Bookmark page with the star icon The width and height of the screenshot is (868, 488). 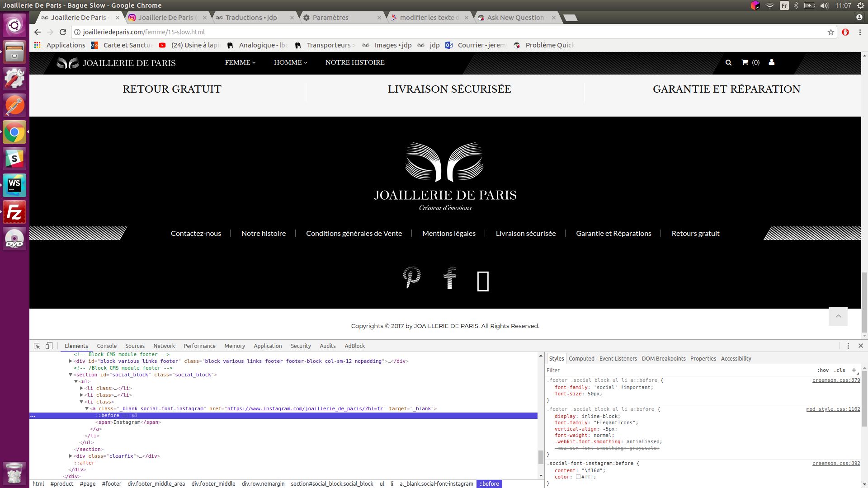(831, 32)
